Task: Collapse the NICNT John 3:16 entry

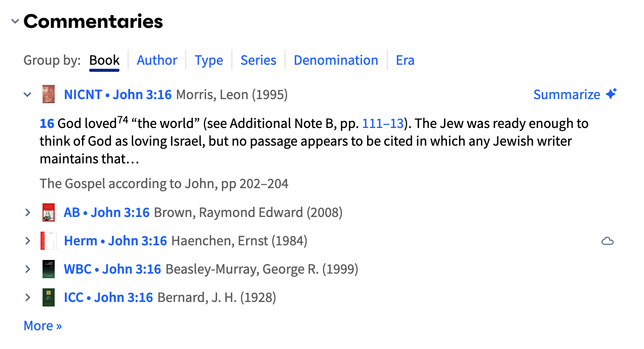Action: tap(28, 95)
